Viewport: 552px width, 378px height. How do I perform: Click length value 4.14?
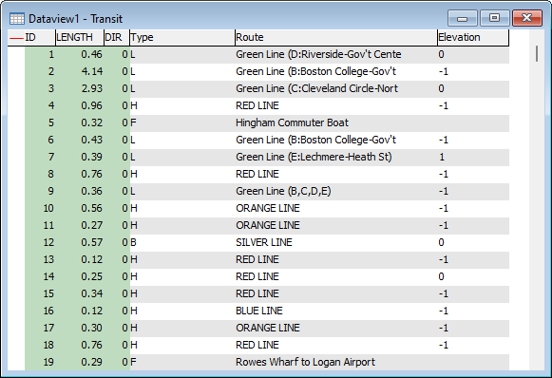[x=92, y=71]
